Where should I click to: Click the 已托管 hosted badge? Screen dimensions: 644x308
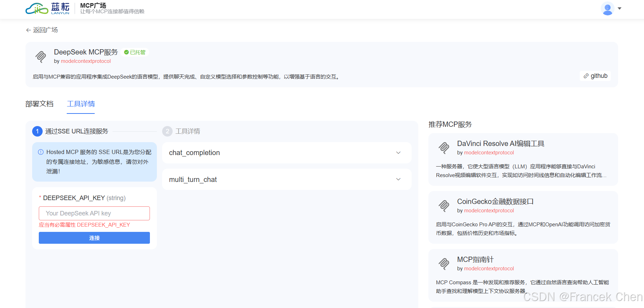coord(135,52)
